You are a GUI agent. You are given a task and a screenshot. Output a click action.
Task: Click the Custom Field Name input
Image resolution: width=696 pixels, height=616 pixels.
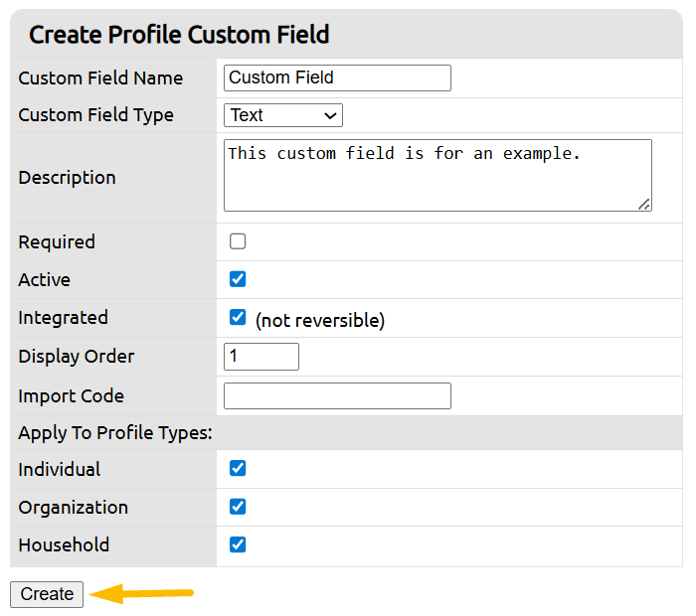pyautogui.click(x=337, y=78)
